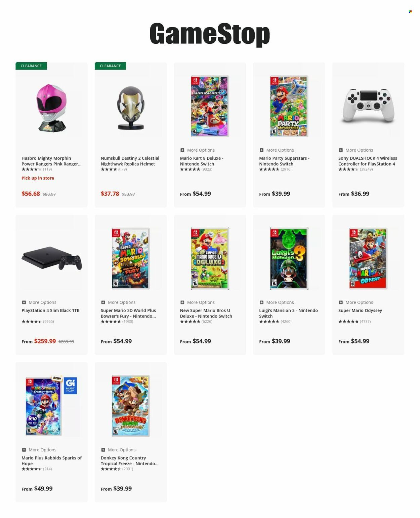Click the plus icon for Super Mario 3D World

(x=103, y=302)
